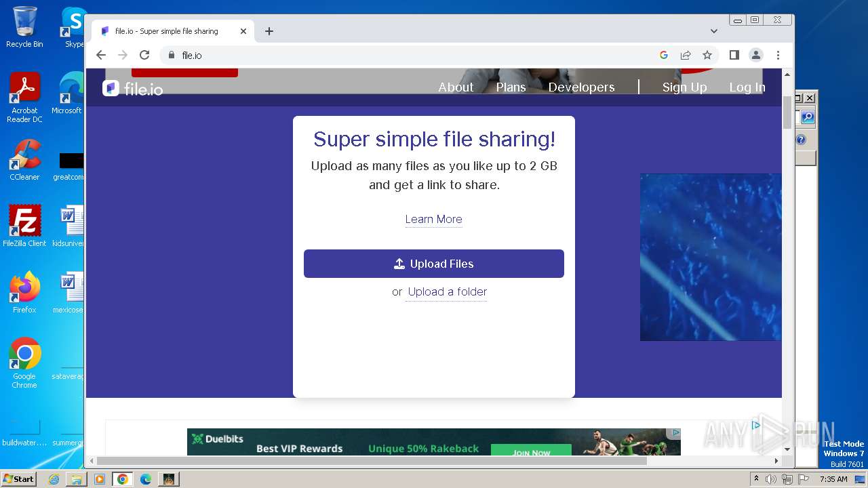Click the page's horizontal scrollbar thumb

[x=372, y=461]
